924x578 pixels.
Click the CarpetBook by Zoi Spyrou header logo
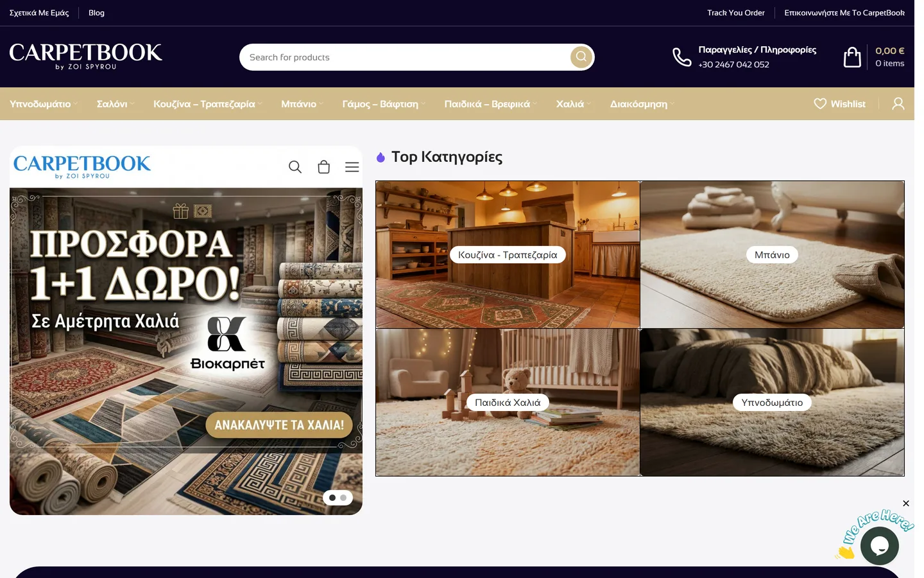(86, 56)
